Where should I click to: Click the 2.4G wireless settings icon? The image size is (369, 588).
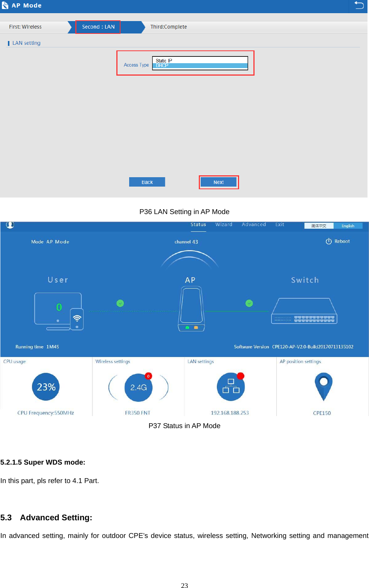tap(138, 387)
